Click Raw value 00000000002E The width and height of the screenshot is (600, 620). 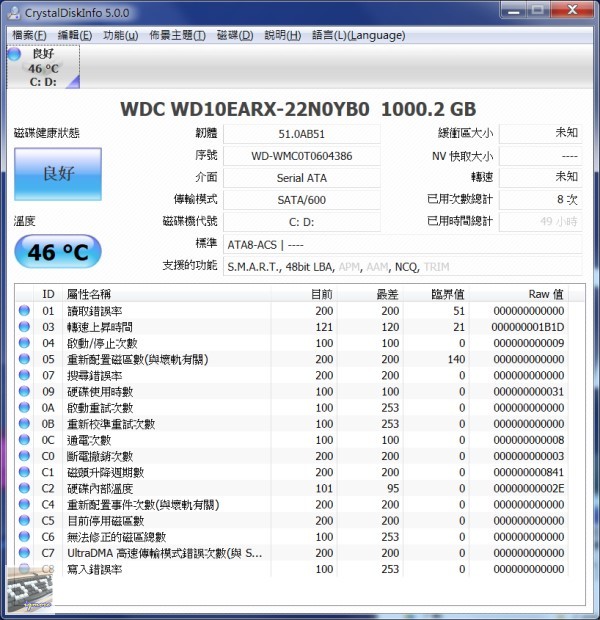coord(529,488)
